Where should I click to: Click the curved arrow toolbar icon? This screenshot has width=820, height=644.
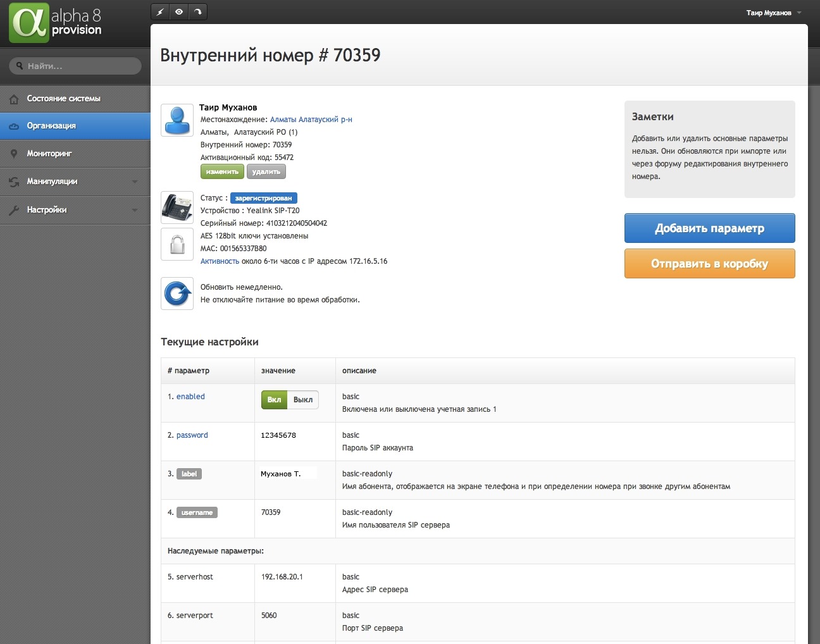(x=198, y=11)
